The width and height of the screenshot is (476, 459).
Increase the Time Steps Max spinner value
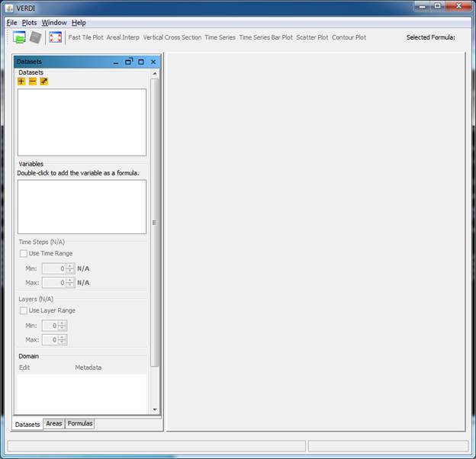coord(70,280)
